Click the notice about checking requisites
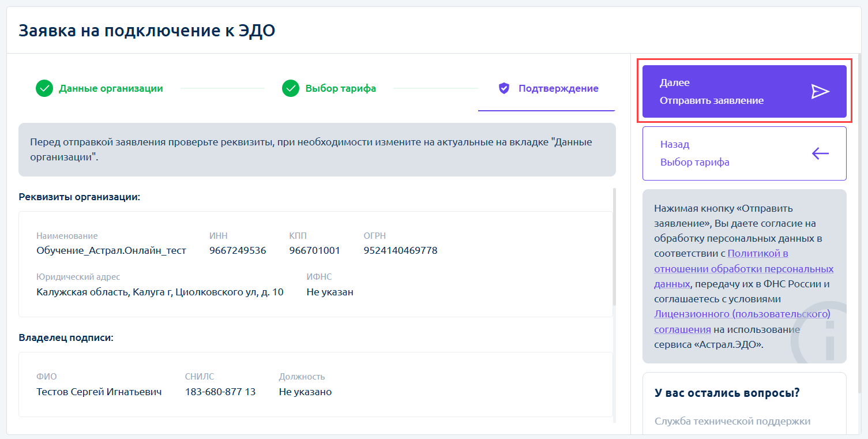This screenshot has height=439, width=868. tap(317, 149)
